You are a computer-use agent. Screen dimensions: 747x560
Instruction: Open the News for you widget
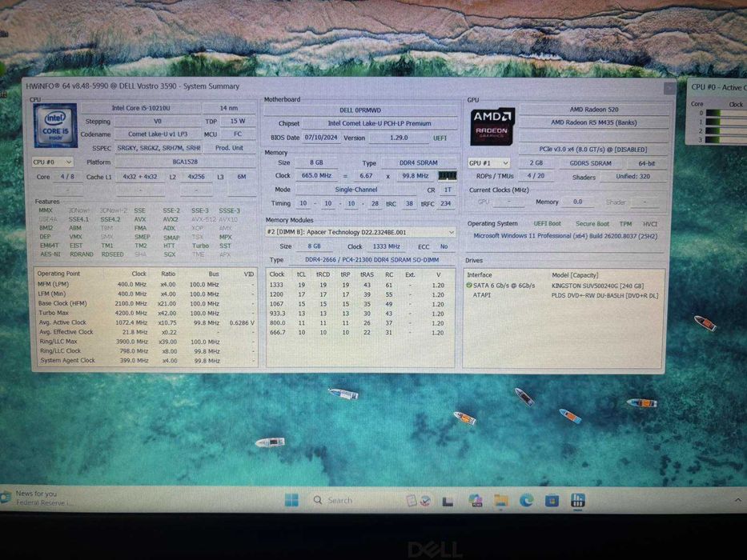[x=37, y=498]
